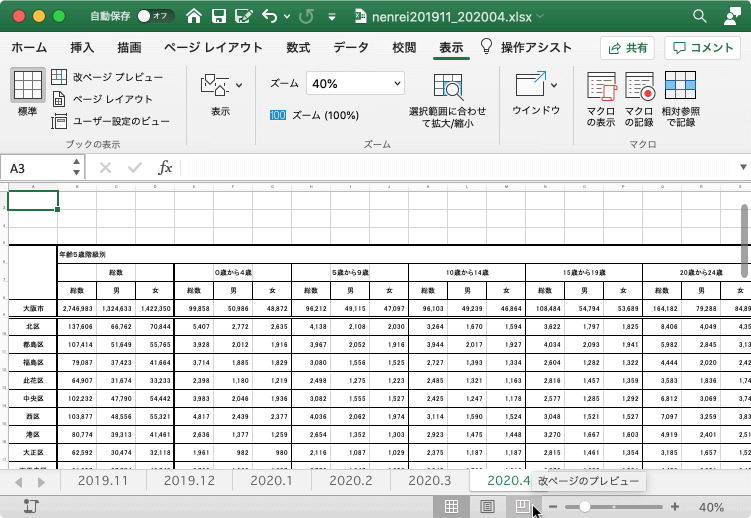
Task: Click the 共有 button
Action: click(627, 48)
